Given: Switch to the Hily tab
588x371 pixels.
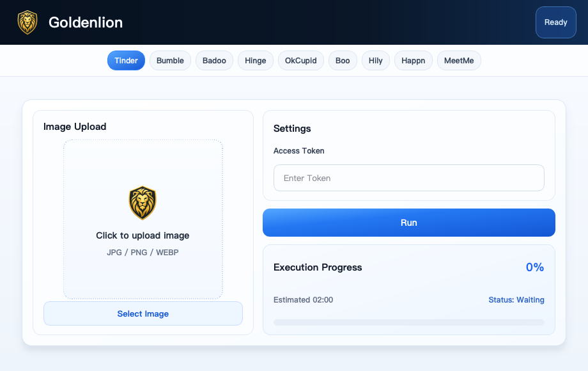Looking at the screenshot, I should [x=375, y=60].
